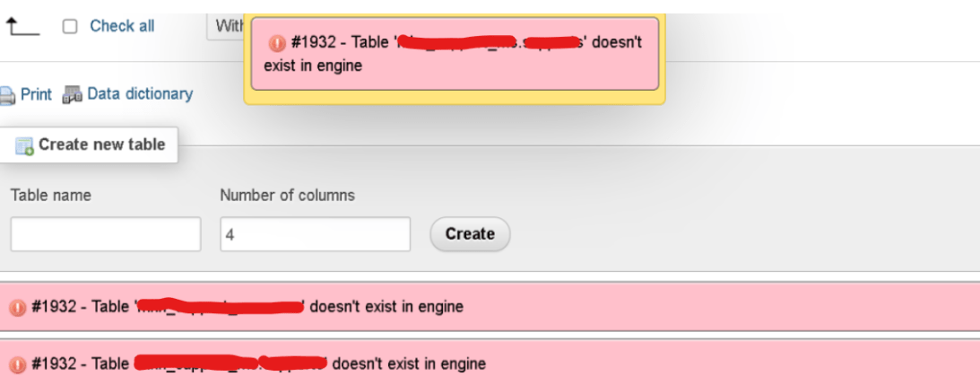Screen dimensions: 980x385
Task: Click the Create button
Action: (x=470, y=234)
